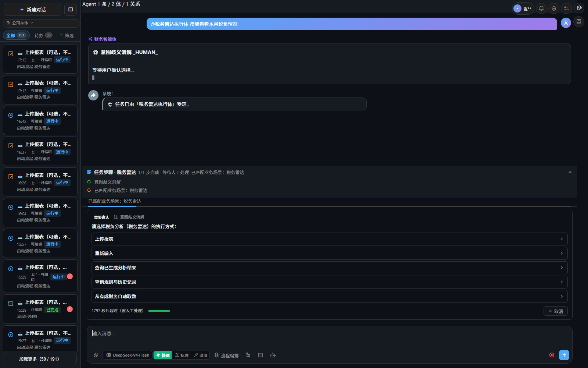
Task: Select the 全部 tab
Action: click(16, 35)
